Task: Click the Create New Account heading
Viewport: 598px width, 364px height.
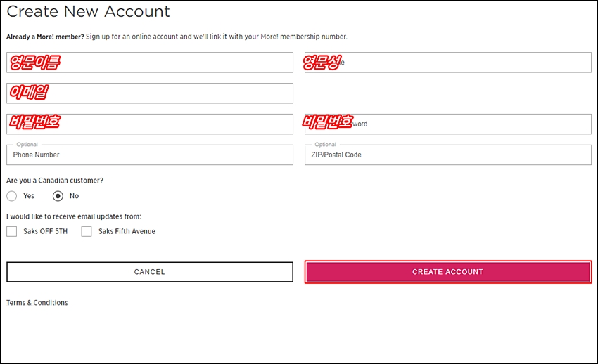Action: pyautogui.click(x=88, y=11)
